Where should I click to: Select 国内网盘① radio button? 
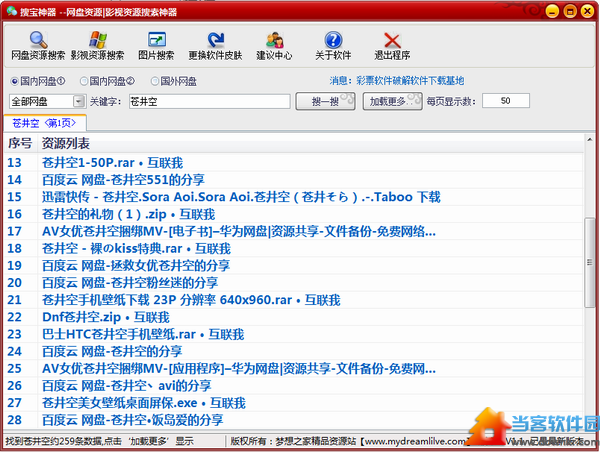(15, 81)
